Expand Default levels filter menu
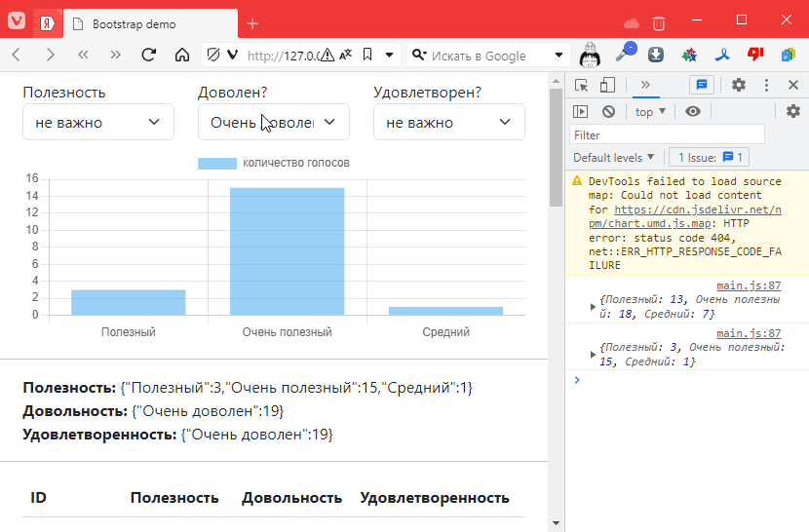809x532 pixels. [614, 158]
